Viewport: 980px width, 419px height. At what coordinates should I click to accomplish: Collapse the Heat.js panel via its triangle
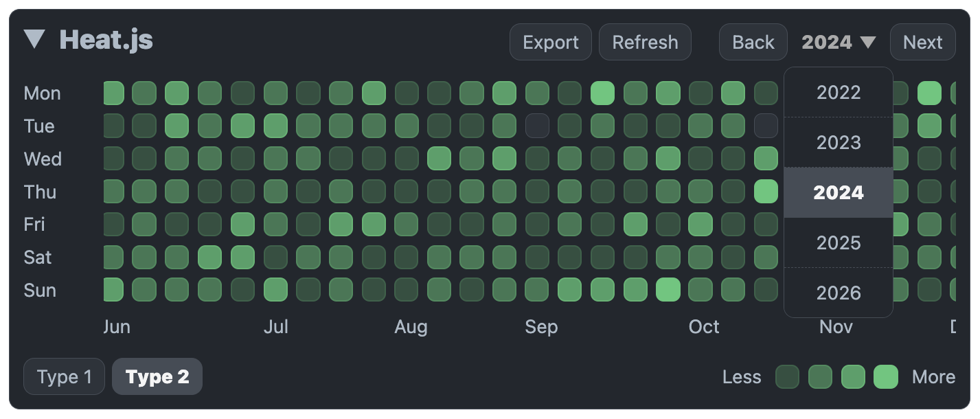point(35,40)
